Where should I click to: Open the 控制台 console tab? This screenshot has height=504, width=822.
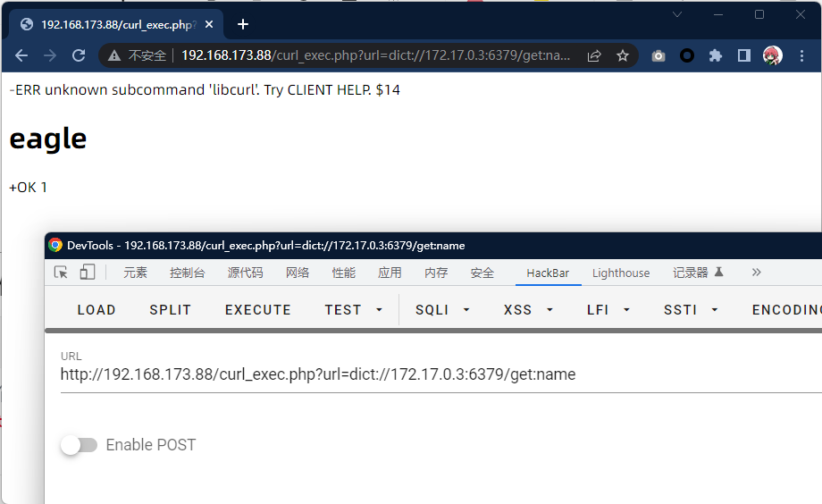[188, 273]
